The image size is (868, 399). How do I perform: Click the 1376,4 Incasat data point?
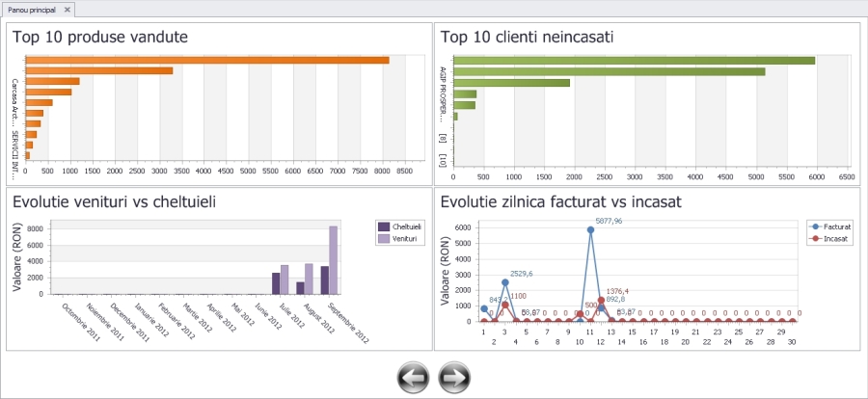tap(601, 300)
